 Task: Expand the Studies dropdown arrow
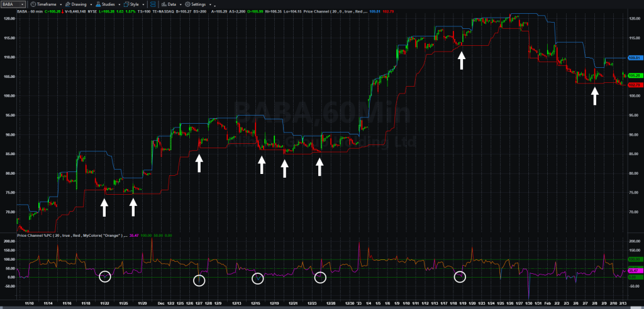119,4
